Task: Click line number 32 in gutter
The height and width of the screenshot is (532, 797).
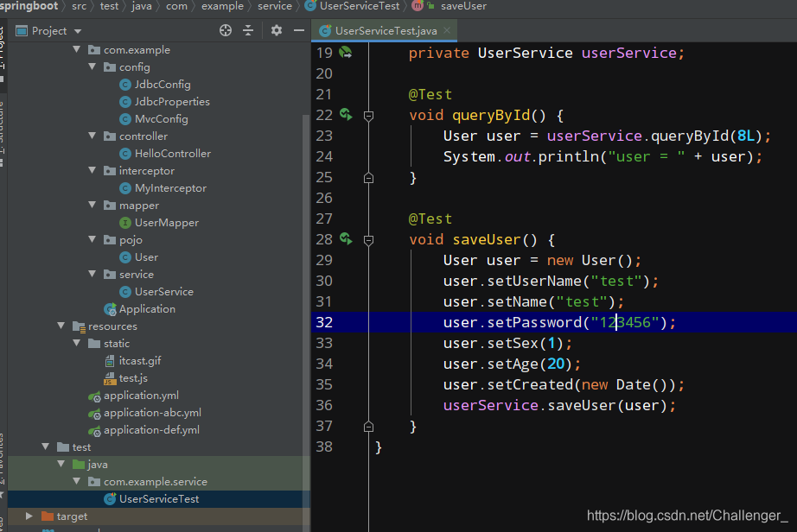Action: click(x=324, y=322)
